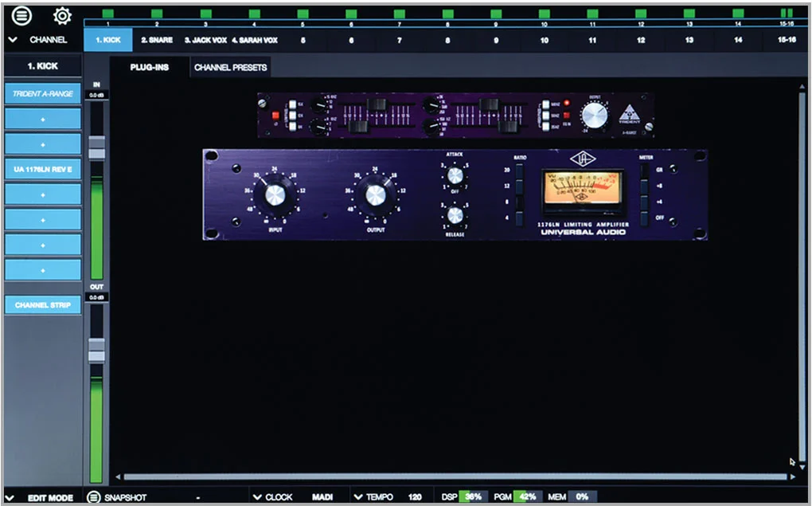
Task: Select the UA 1176LN REV E insert slot
Action: 43,170
